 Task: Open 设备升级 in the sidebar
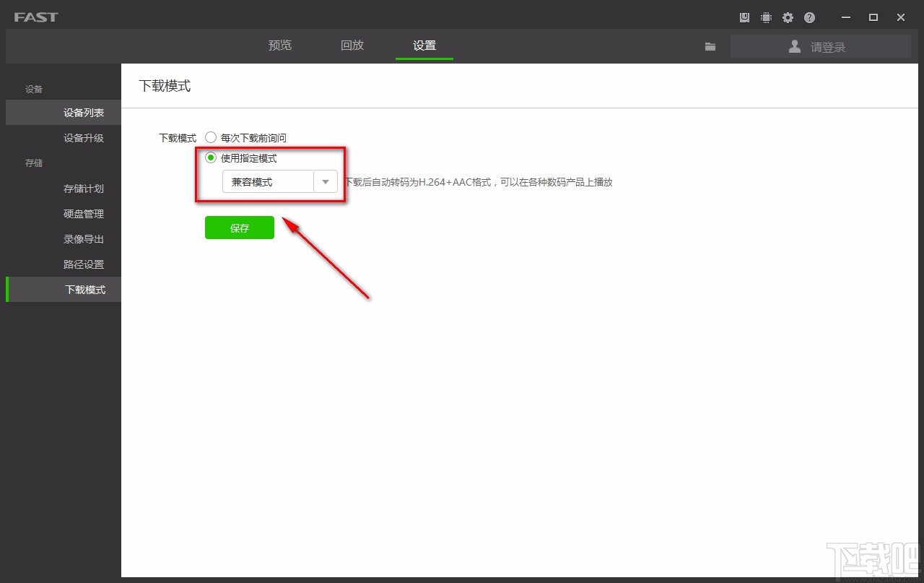(x=84, y=138)
